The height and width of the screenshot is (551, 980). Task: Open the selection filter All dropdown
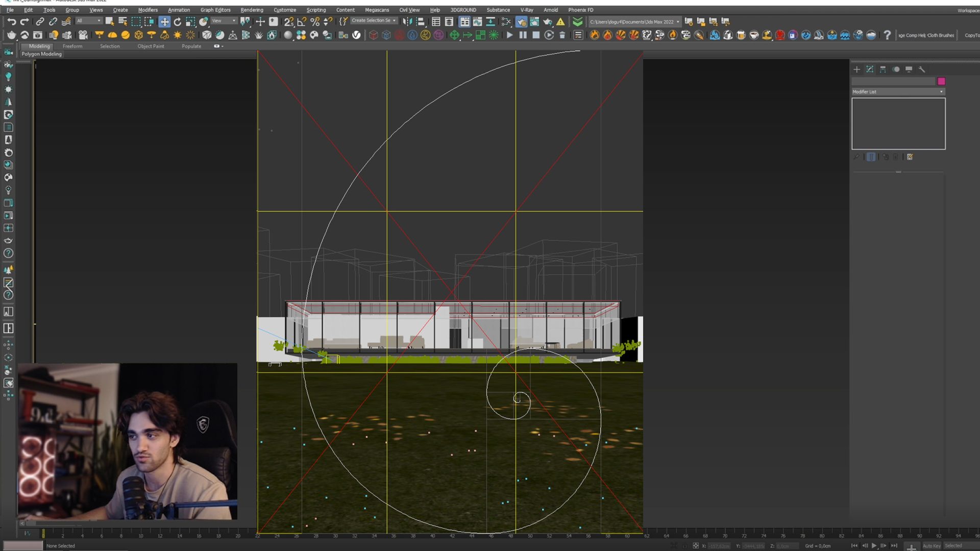point(88,21)
